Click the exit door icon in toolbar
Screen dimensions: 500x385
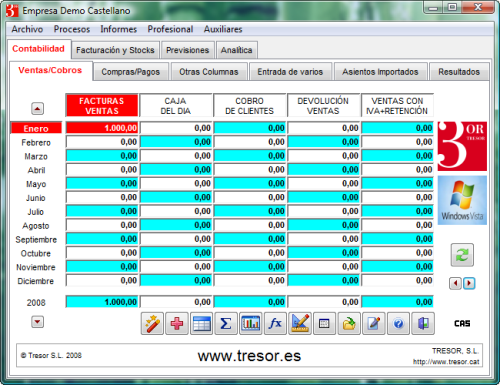[x=423, y=323]
